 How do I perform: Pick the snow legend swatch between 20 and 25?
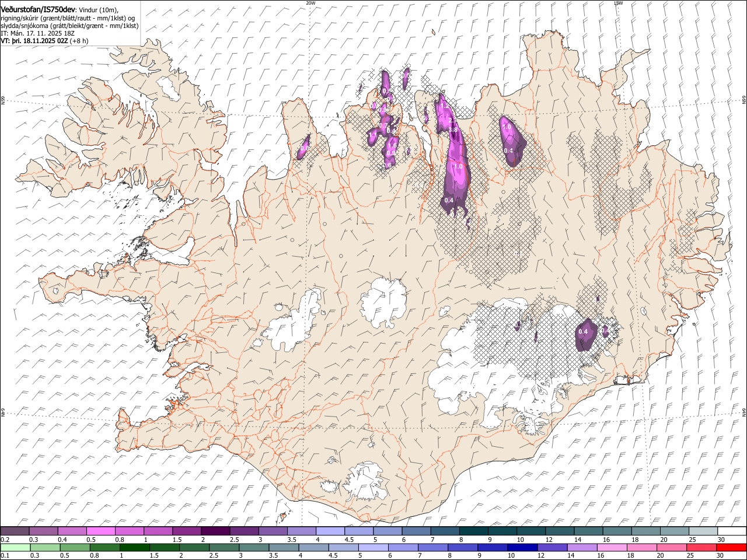tap(675, 531)
